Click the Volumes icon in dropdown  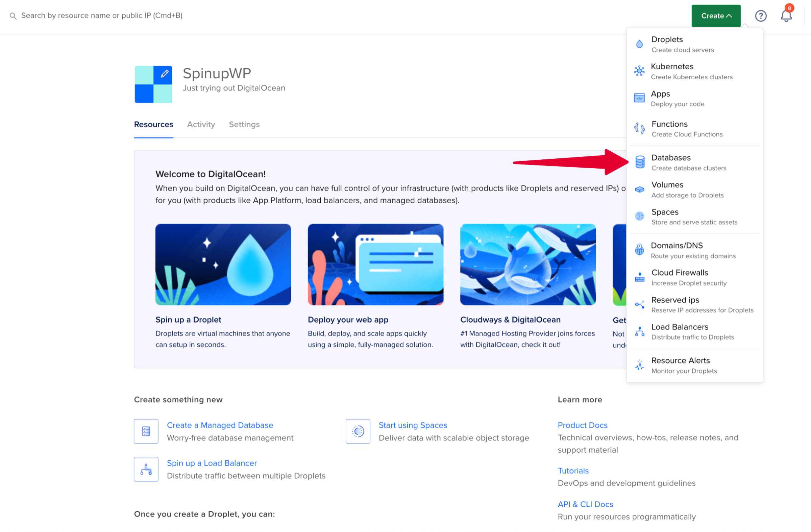[x=640, y=188]
